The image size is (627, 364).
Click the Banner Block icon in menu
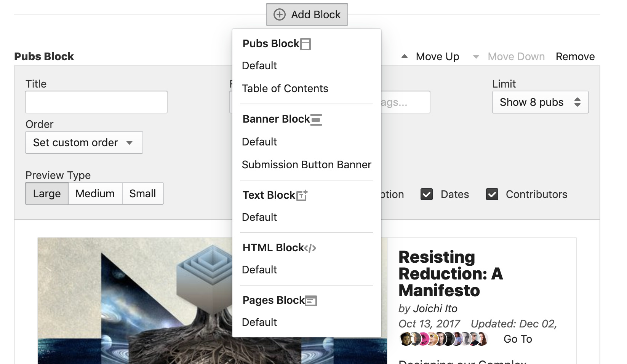[316, 120]
